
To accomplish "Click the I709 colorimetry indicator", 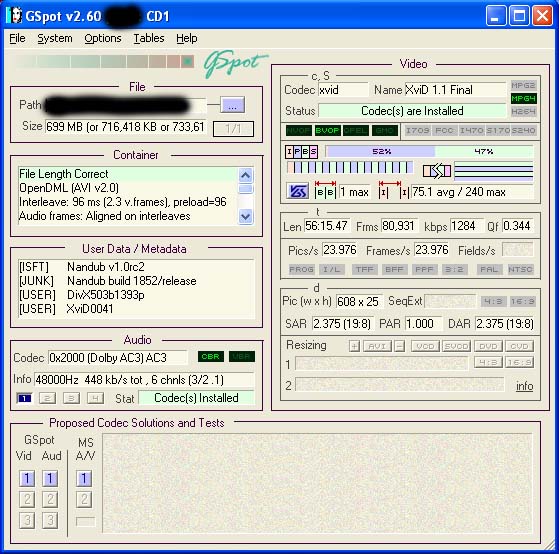I will click(418, 130).
